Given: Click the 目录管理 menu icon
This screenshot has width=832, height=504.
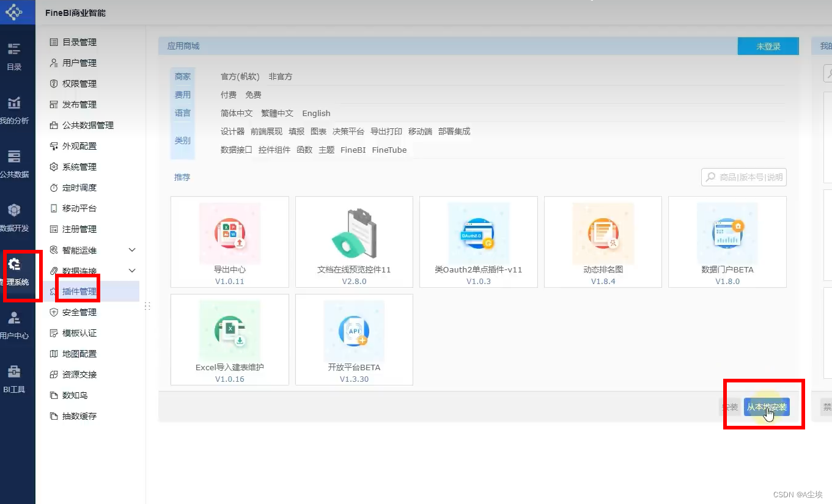Looking at the screenshot, I should 54,42.
